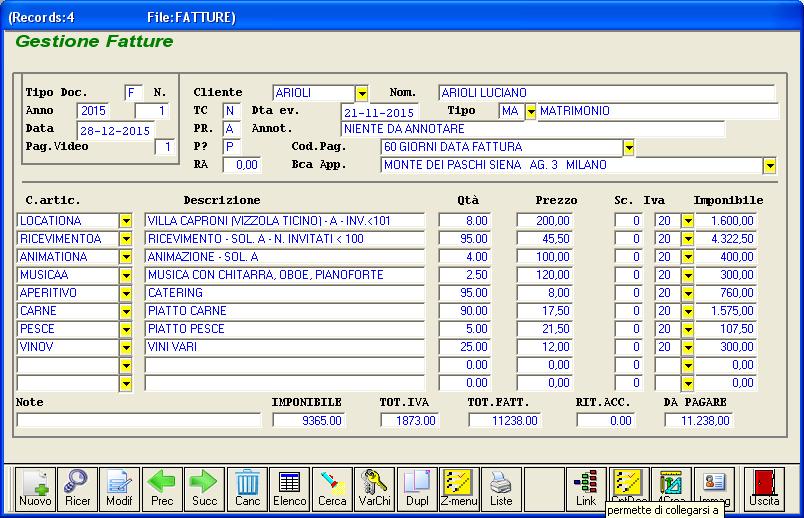Image resolution: width=804 pixels, height=518 pixels.
Task: Click the Annot. field NIENTE DA ANNOTARE
Action: tap(533, 129)
